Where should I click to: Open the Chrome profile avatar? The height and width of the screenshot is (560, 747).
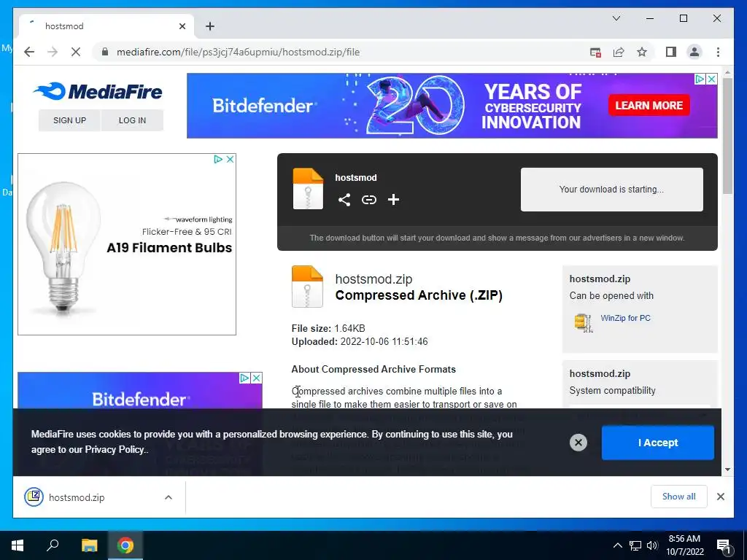694,52
